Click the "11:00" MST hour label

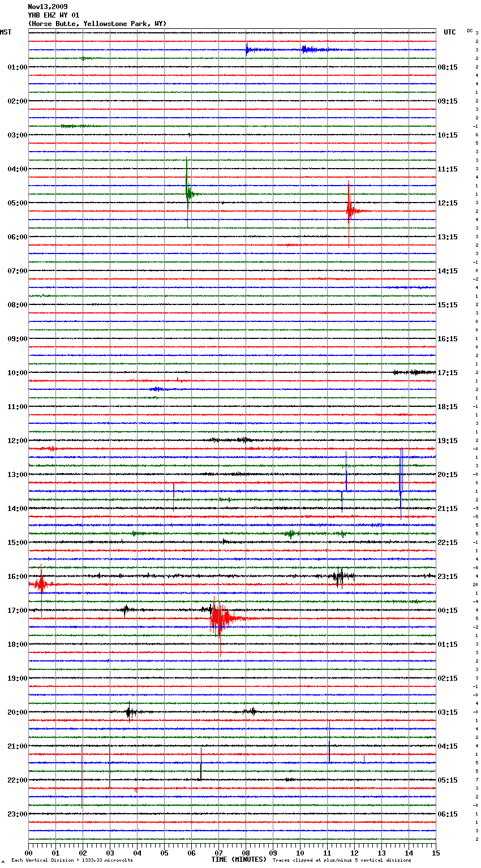18,407
